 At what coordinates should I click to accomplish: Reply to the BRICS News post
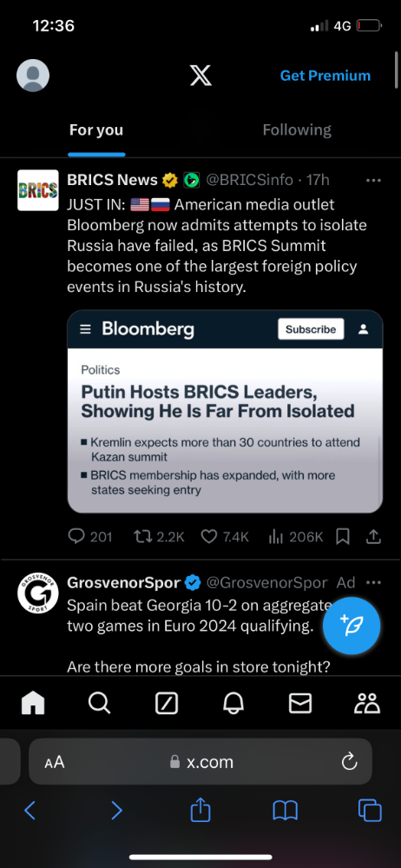coord(89,536)
